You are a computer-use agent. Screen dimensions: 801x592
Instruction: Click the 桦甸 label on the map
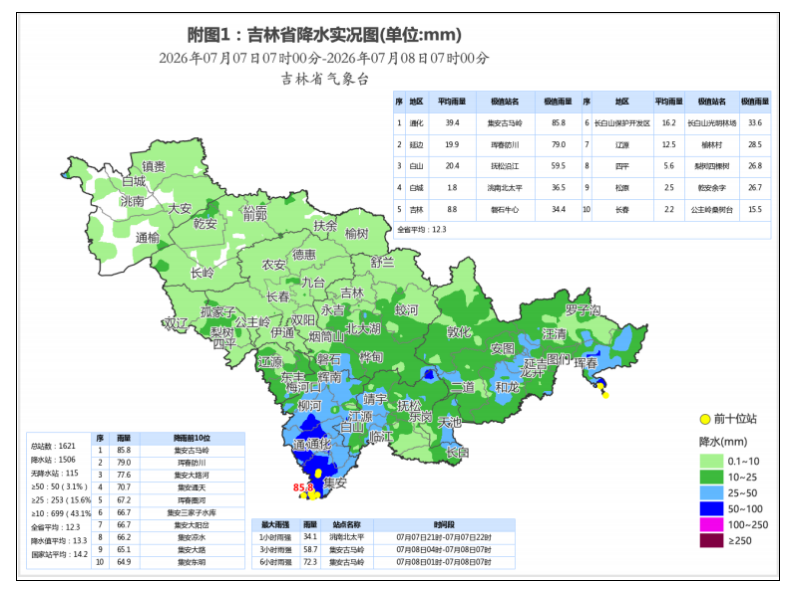click(371, 357)
